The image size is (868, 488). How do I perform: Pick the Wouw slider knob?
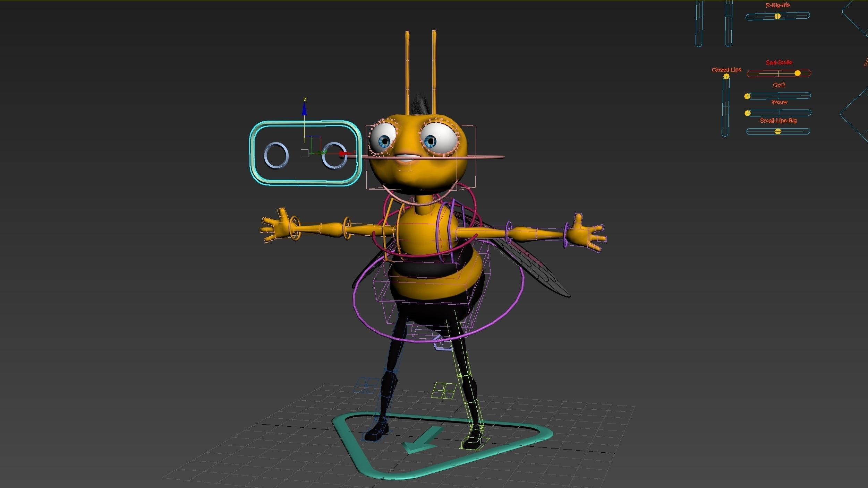tap(748, 113)
